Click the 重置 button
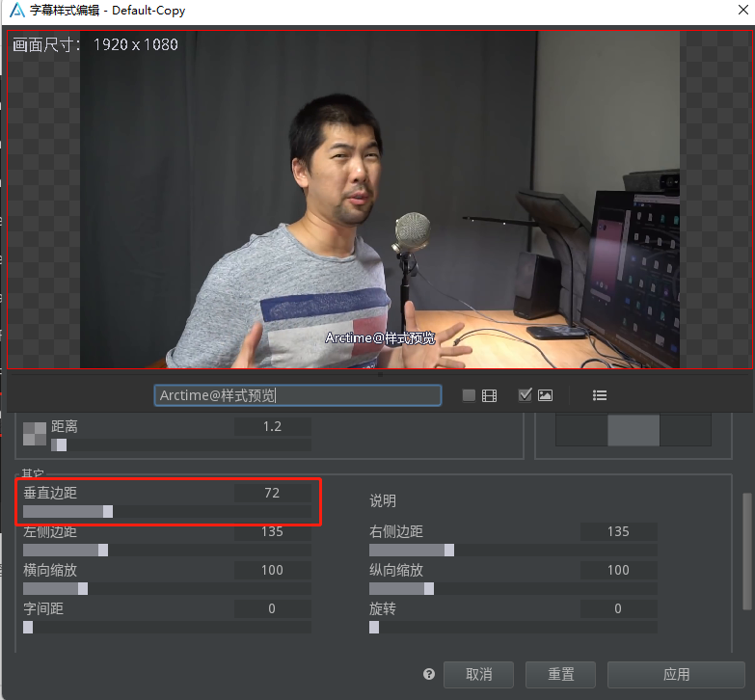755x700 pixels. pyautogui.click(x=560, y=675)
